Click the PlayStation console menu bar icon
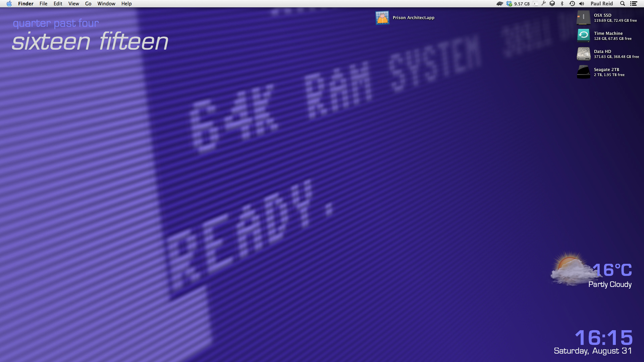This screenshot has width=644, height=362. click(500, 4)
